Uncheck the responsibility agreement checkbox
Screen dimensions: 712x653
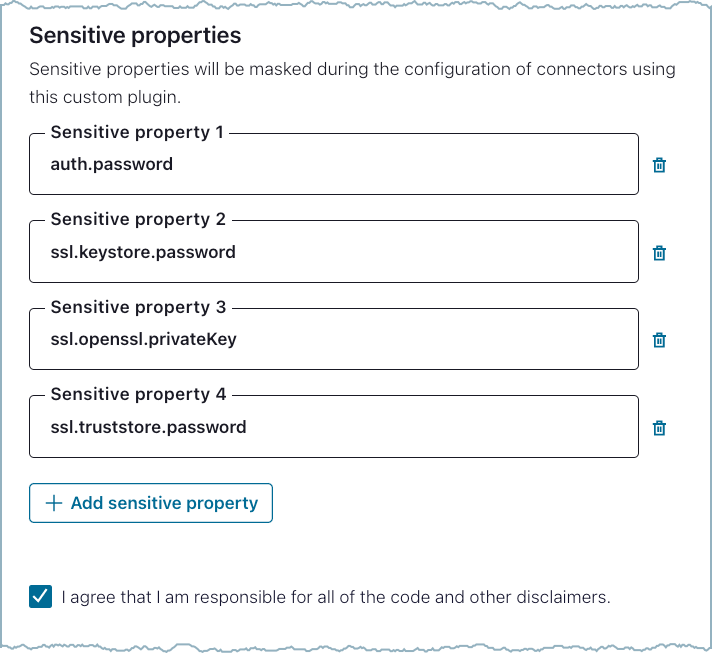click(x=41, y=597)
